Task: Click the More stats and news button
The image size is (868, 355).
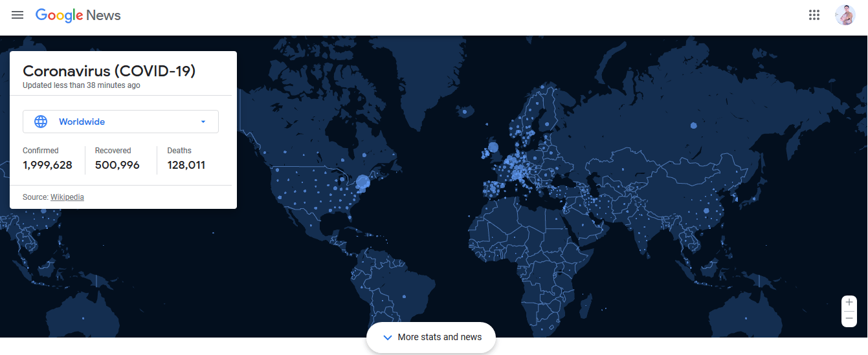Action: [431, 338]
